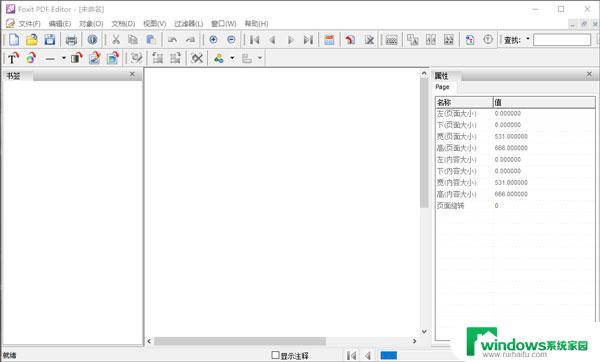The height and width of the screenshot is (362, 600).
Task: Select the 书签 panel tab
Action: click(17, 76)
